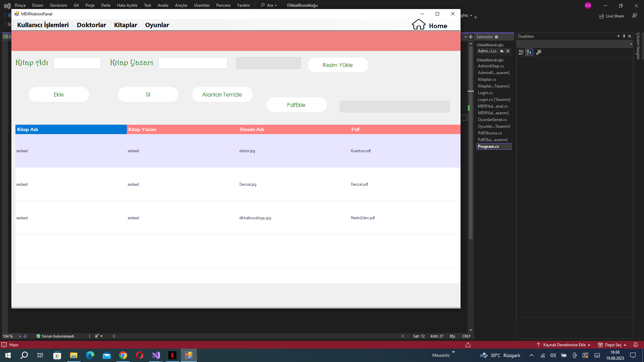Click the notifications bell in status bar
The width and height of the screenshot is (644, 362).
636,345
